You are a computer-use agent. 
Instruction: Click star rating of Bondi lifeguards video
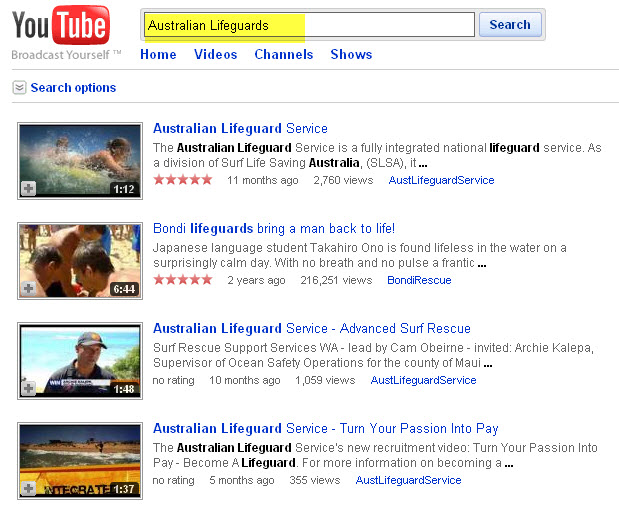coord(182,280)
